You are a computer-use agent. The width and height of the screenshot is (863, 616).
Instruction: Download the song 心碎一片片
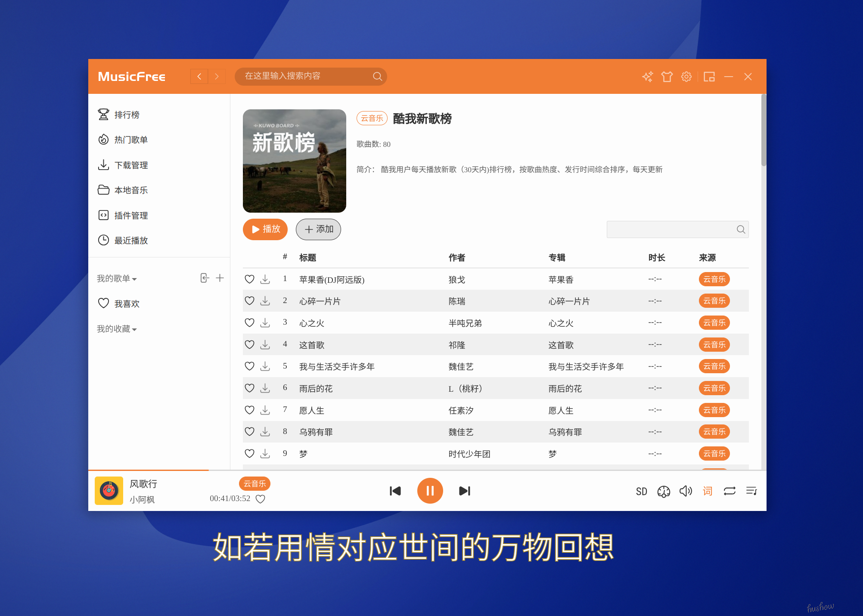tap(265, 300)
